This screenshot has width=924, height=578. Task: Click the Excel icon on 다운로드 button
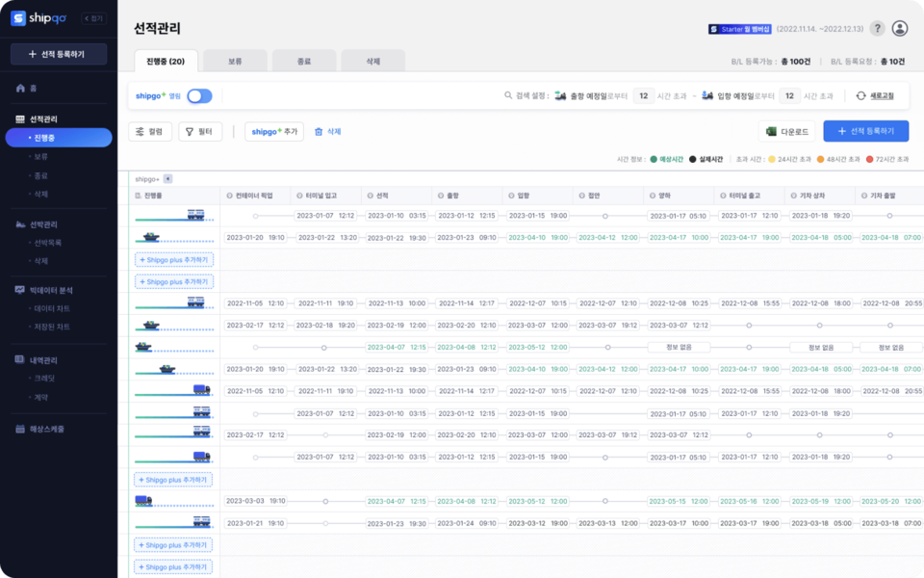point(771,132)
